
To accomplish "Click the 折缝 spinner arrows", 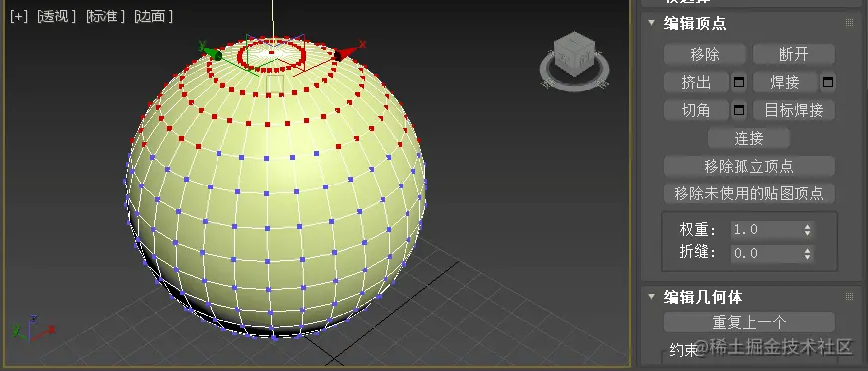I will click(x=808, y=253).
